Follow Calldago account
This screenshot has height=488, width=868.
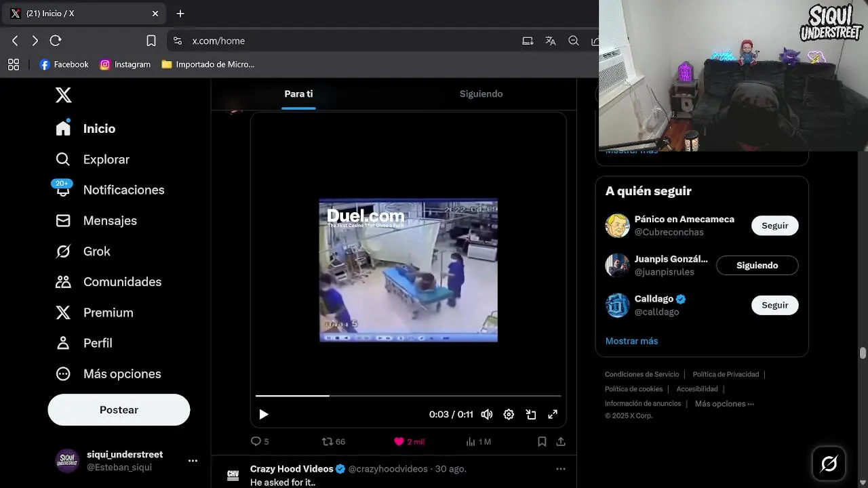click(x=775, y=305)
